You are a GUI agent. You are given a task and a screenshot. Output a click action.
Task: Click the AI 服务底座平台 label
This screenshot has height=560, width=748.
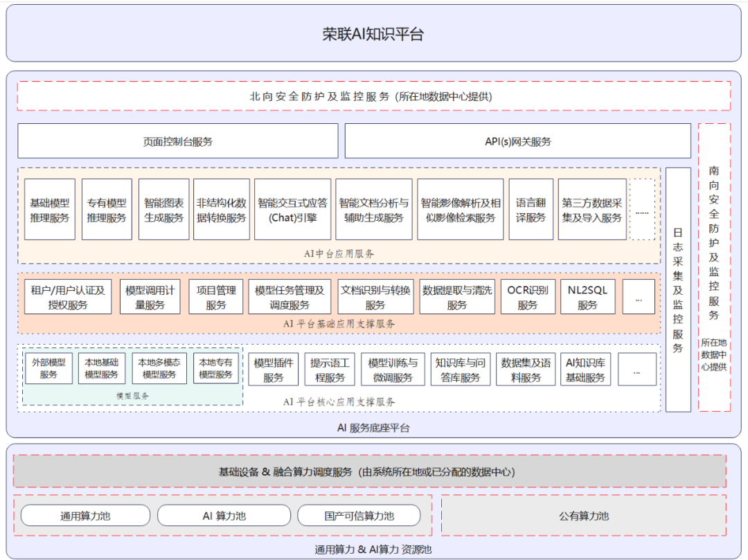coord(373,428)
